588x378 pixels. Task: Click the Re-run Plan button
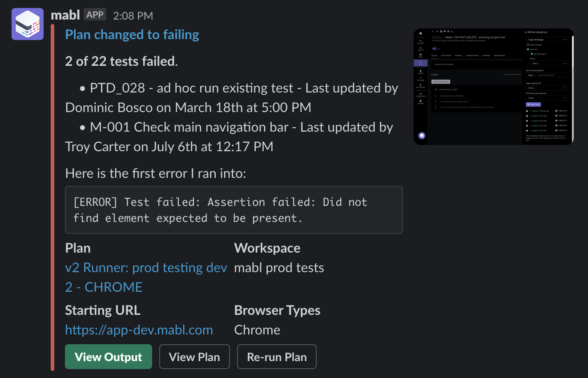[277, 357]
